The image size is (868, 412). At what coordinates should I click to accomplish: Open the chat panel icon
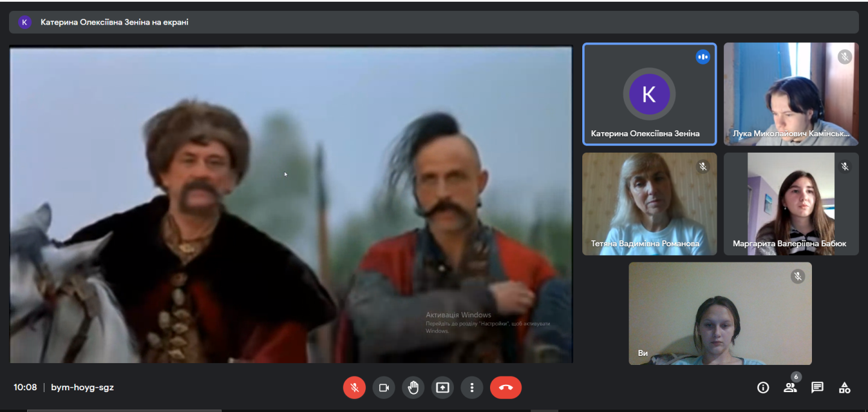817,388
